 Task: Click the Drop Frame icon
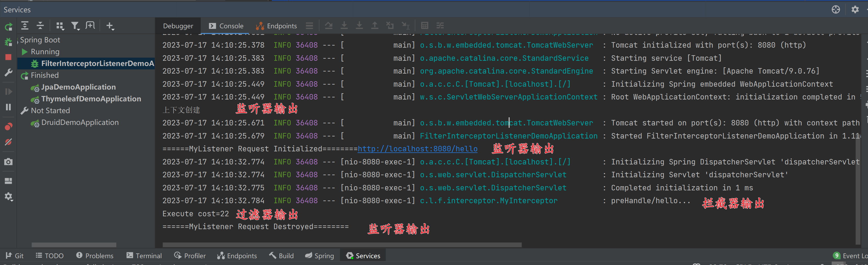tap(390, 26)
